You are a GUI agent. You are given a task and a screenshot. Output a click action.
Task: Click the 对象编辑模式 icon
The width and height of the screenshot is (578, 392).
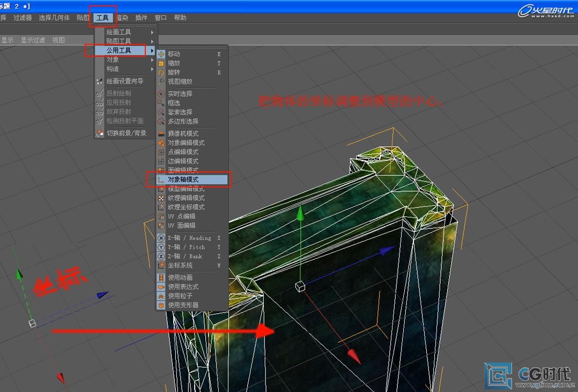point(161,143)
